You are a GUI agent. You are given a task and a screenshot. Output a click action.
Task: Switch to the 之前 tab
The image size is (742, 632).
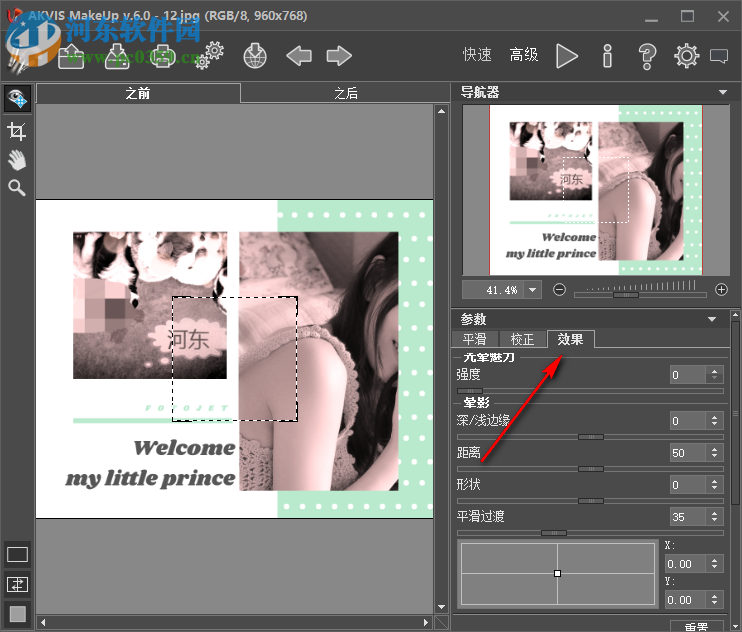(x=138, y=93)
